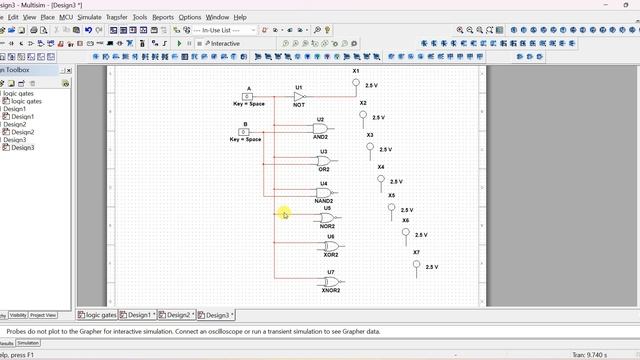Click the U6 XOR2 gate

[x=331, y=246]
